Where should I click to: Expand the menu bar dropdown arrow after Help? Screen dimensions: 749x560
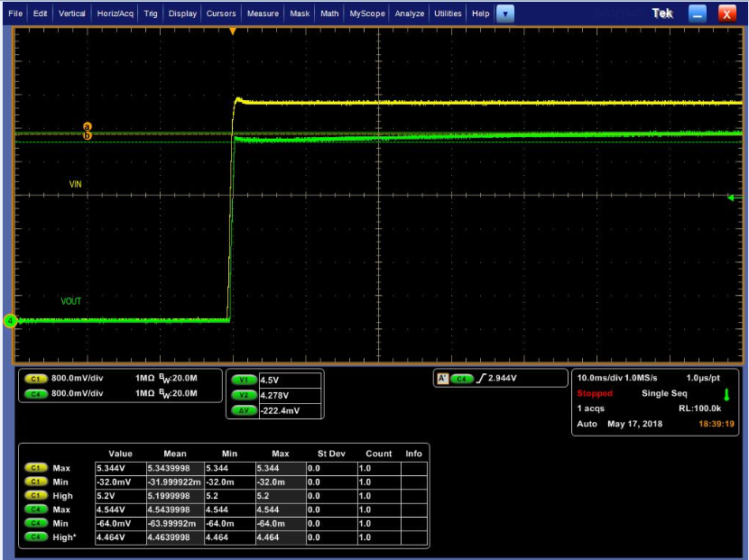[x=505, y=14]
